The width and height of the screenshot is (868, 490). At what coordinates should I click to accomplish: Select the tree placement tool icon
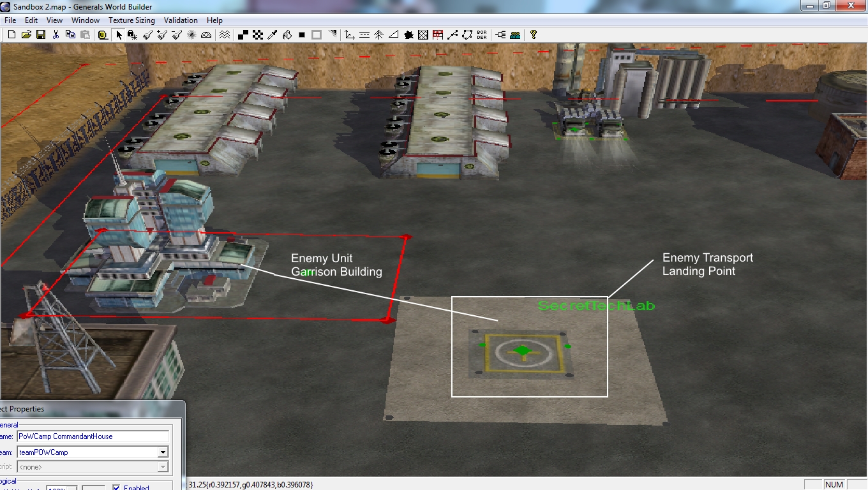pos(378,35)
